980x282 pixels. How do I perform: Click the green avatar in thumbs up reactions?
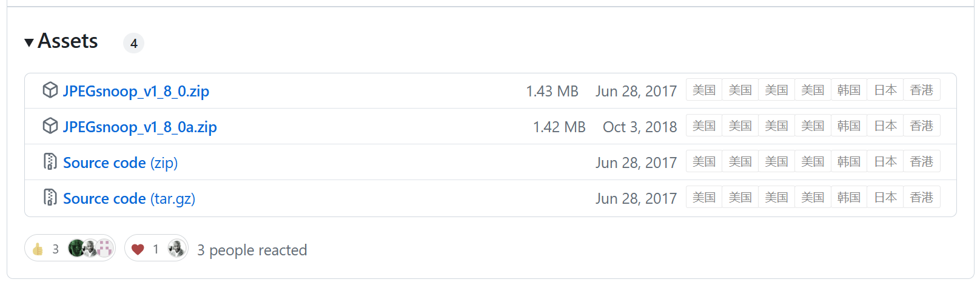(x=76, y=248)
